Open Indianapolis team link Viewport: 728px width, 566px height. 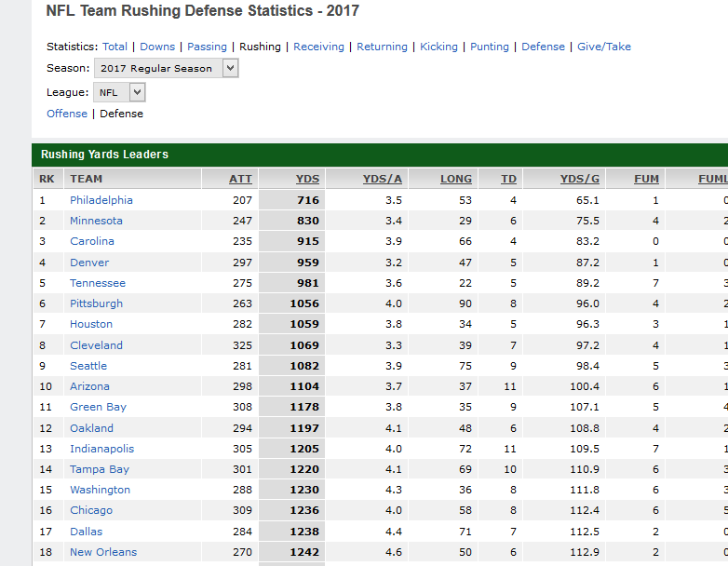pyautogui.click(x=101, y=449)
